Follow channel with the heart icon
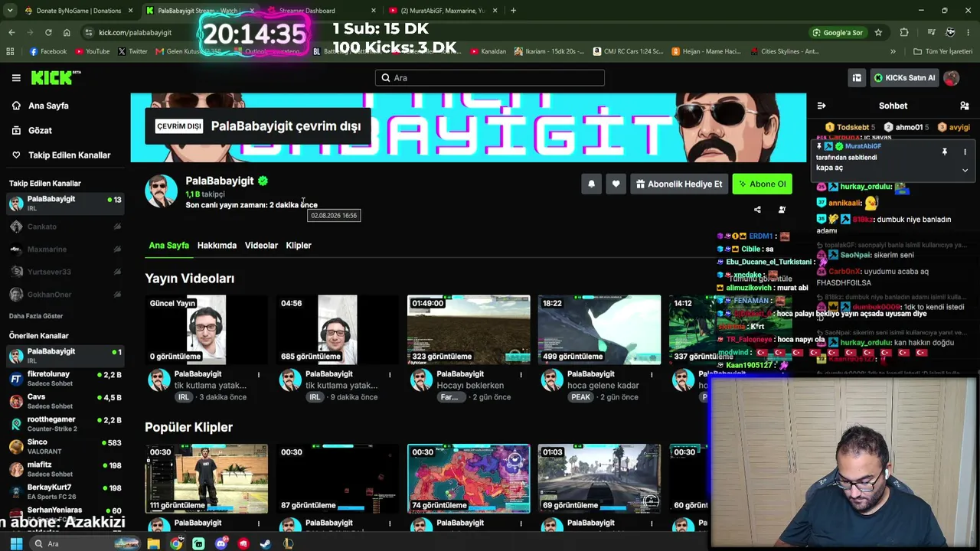Viewport: 980px width, 551px height. tap(616, 184)
